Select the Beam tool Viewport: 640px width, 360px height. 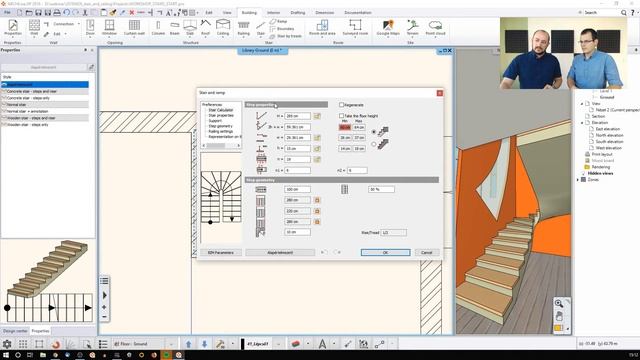click(175, 28)
